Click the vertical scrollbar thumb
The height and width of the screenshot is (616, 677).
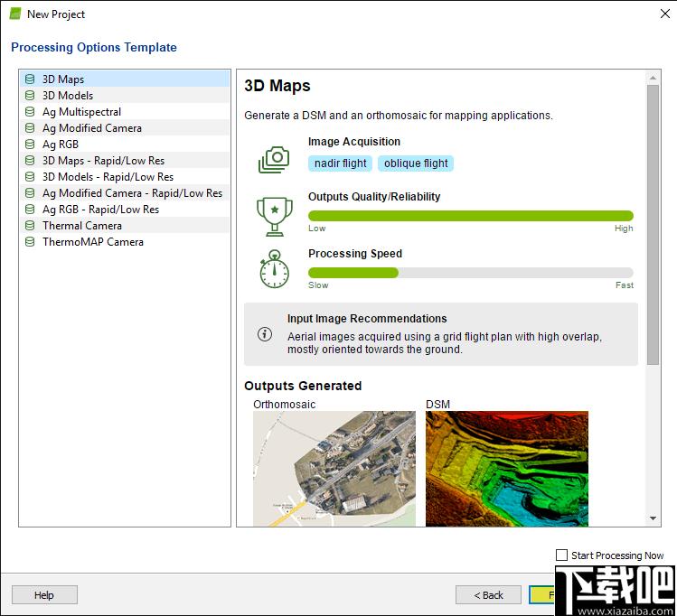tap(653, 224)
